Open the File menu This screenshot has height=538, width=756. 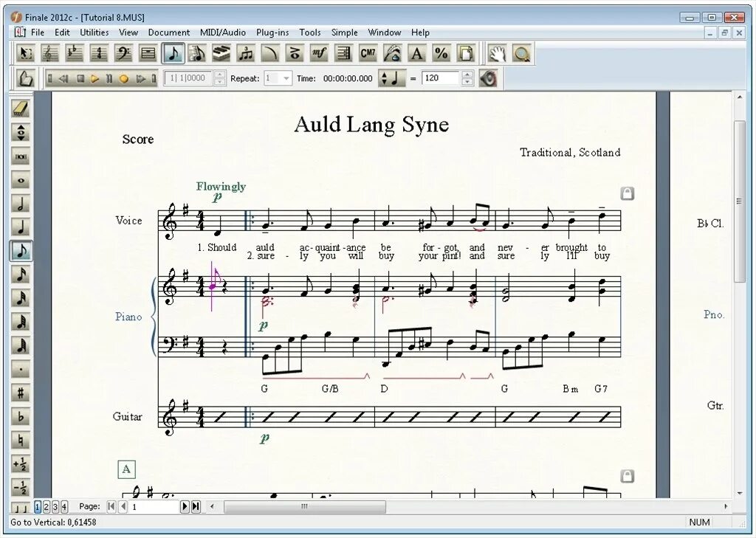[x=37, y=32]
